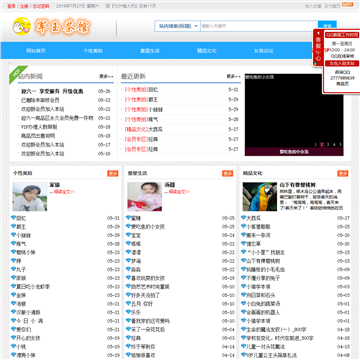The height and width of the screenshot is (360, 360).
Task: Click the black slideshow image area
Action: click(294, 111)
